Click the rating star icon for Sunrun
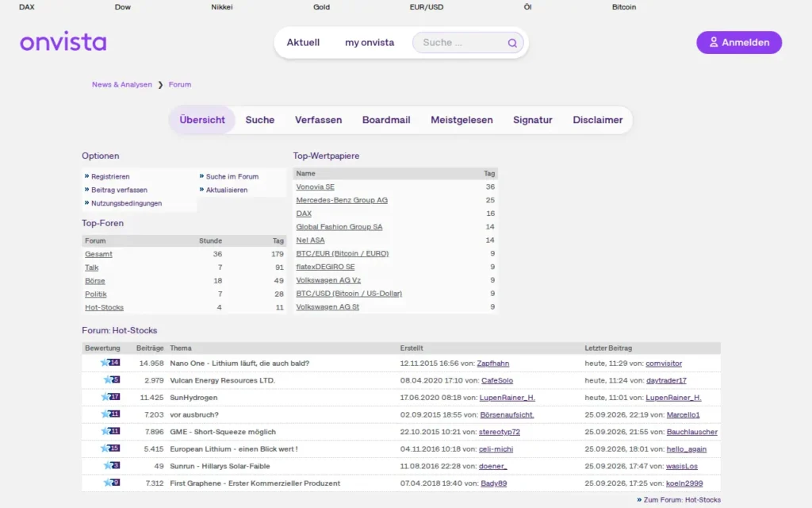Screen dimensions: 812x508 tap(112, 465)
